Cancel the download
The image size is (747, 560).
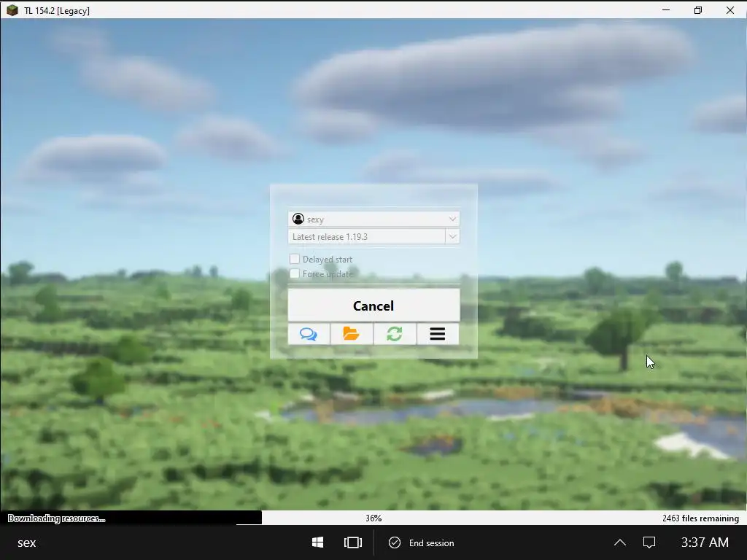(373, 306)
